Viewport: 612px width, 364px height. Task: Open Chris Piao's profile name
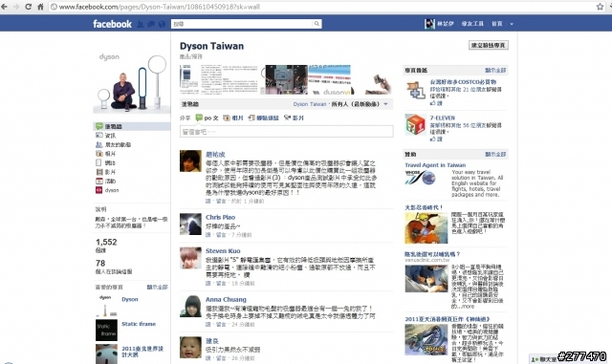(220, 217)
